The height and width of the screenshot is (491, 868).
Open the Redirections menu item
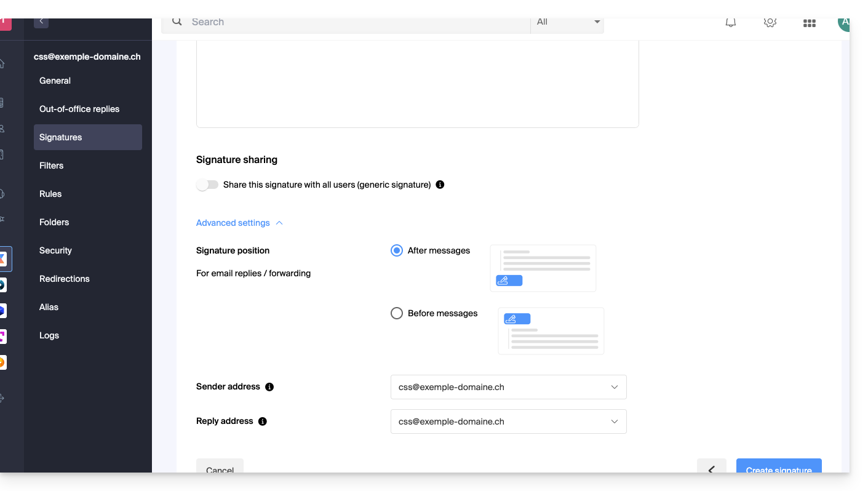point(65,279)
